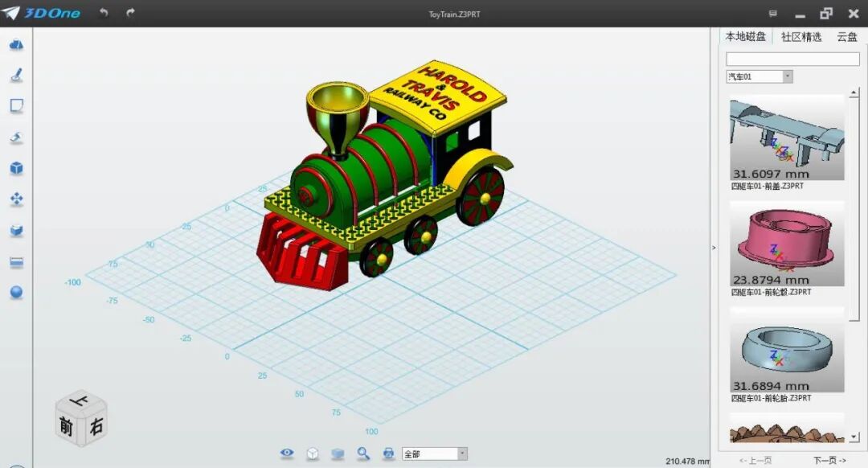
Task: Click the 四驱车01-前轮胎.Z3PRT file name
Action: pyautogui.click(x=771, y=398)
